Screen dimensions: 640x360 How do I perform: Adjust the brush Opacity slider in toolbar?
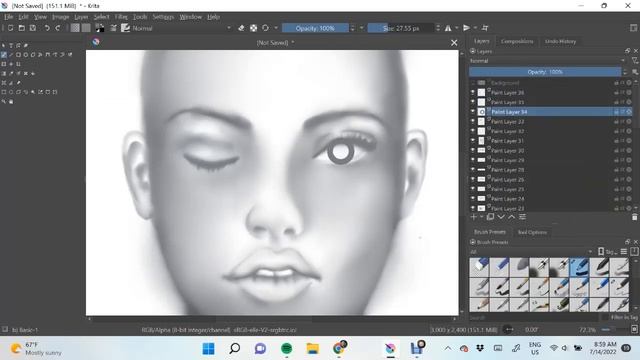315,28
